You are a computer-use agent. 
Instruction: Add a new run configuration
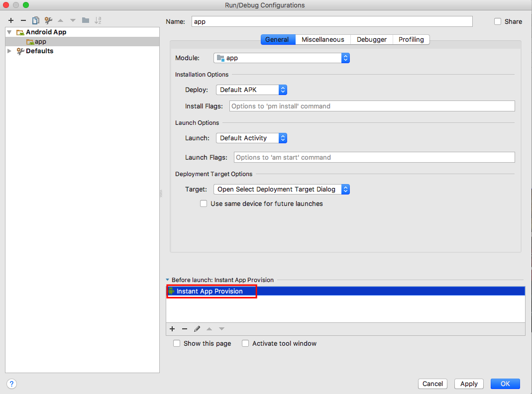(11, 20)
